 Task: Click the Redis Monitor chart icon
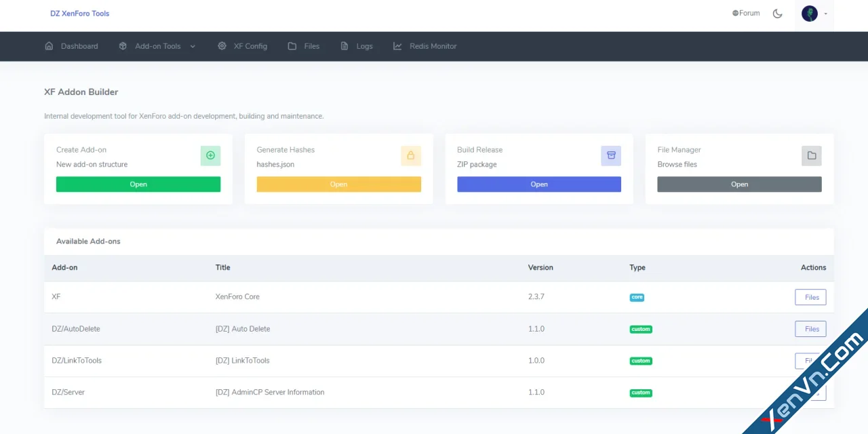click(x=397, y=46)
